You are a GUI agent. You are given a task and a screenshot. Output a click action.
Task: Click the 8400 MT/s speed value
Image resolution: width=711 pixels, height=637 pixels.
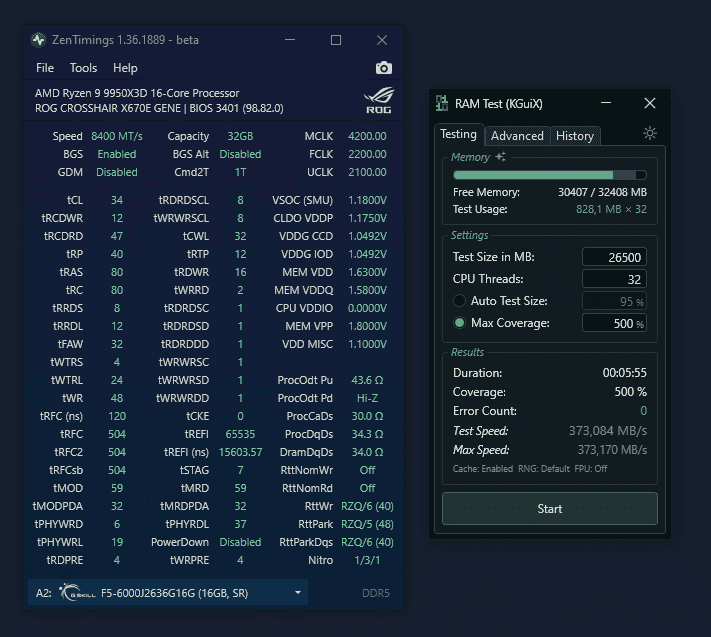(117, 136)
